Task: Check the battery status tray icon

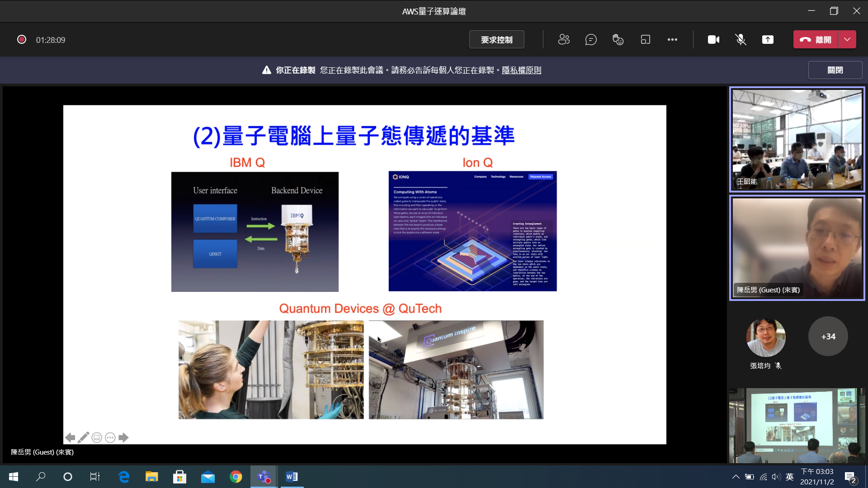Action: pos(749,477)
